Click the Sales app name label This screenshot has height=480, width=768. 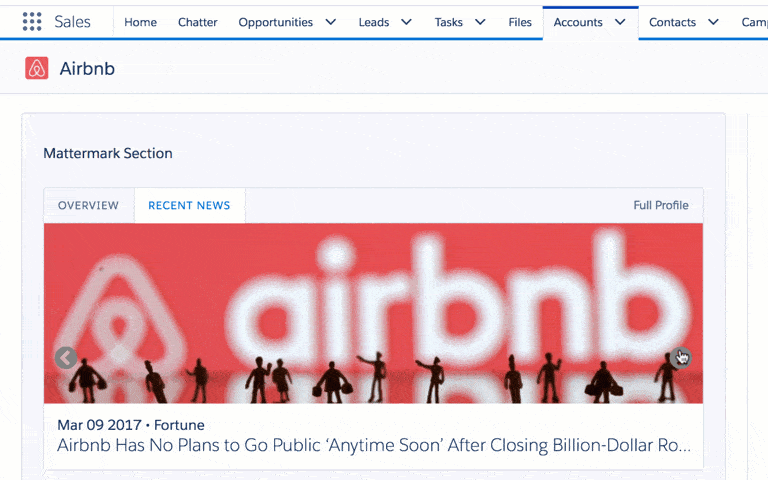click(72, 22)
